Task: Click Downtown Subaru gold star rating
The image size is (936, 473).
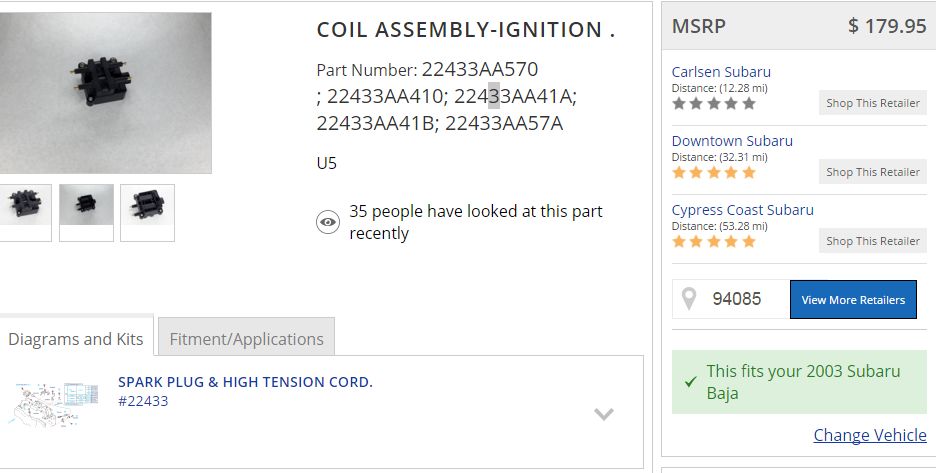Action: 713,172
